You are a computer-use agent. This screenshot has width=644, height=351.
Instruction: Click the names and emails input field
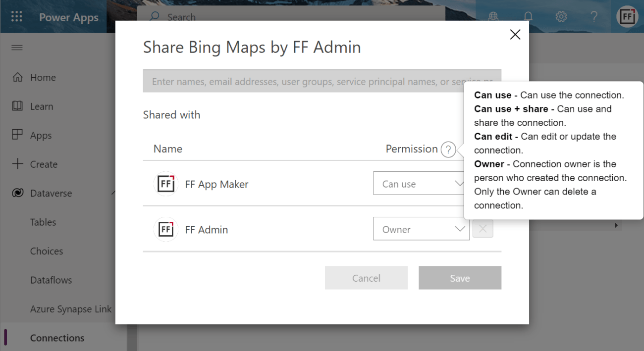pyautogui.click(x=297, y=81)
